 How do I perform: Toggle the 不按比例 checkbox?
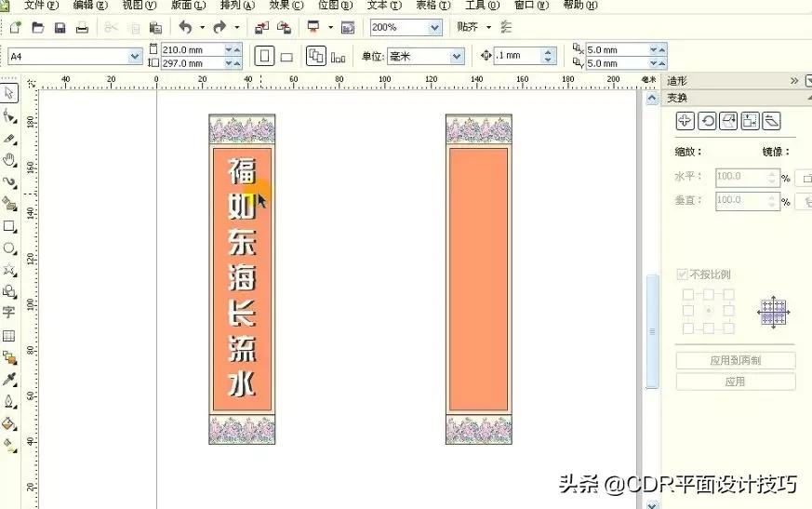click(x=683, y=275)
